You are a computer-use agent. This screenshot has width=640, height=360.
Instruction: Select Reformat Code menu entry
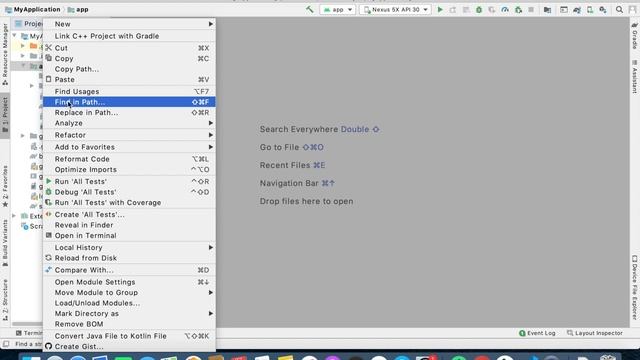coord(129,159)
